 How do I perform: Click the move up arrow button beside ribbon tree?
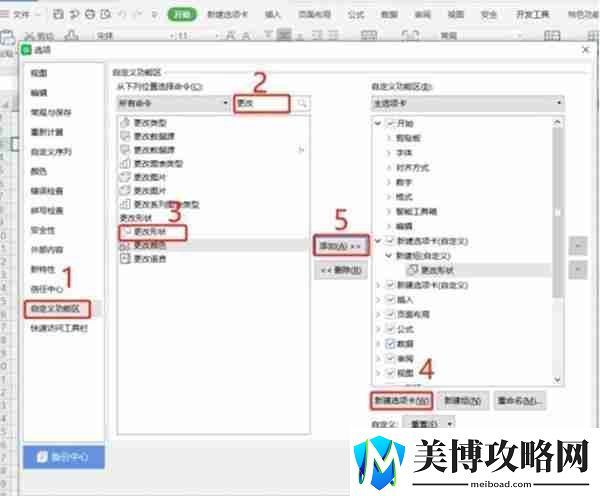click(578, 246)
